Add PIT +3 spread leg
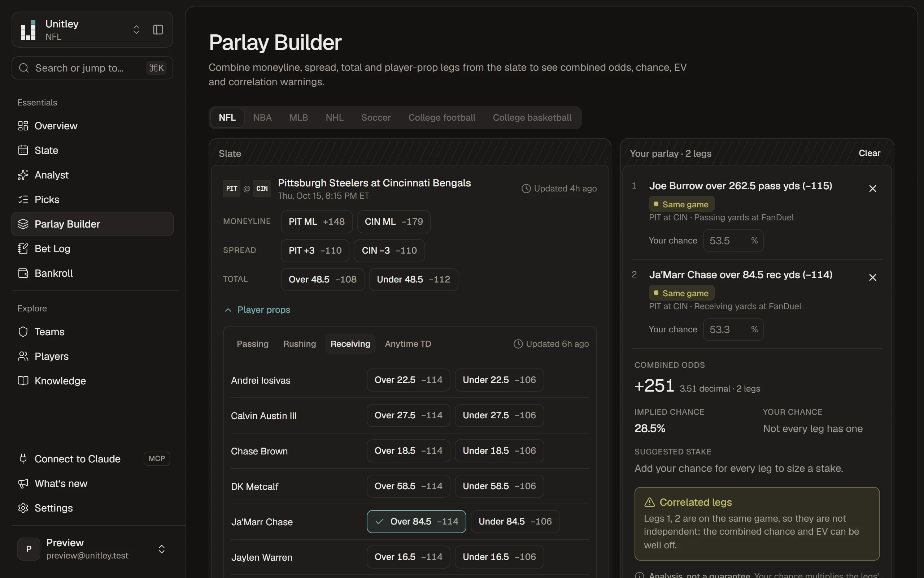This screenshot has width=924, height=578. (315, 250)
